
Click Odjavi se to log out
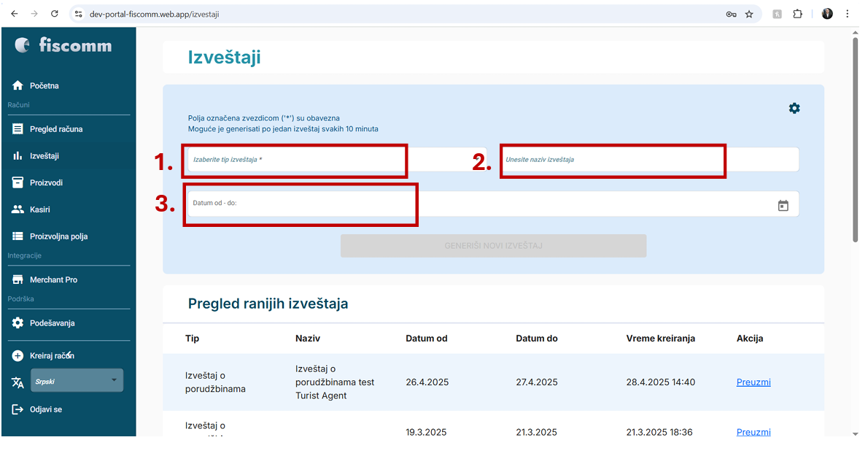(45, 409)
